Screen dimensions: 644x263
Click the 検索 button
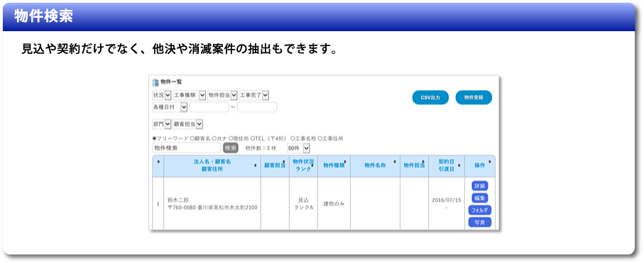pyautogui.click(x=231, y=148)
